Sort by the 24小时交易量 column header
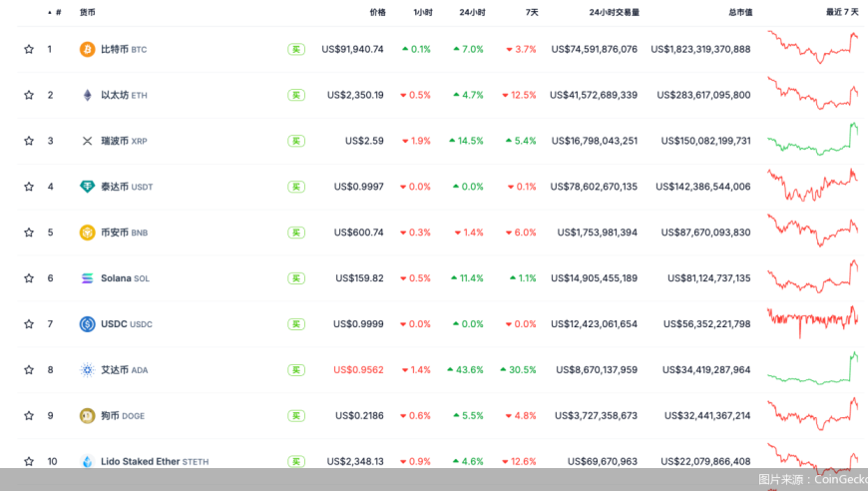 [x=614, y=12]
